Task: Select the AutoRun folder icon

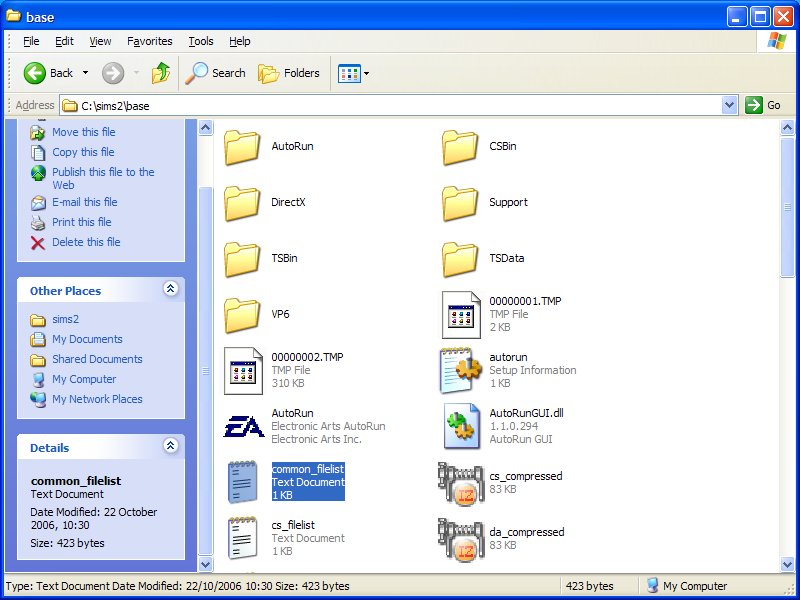Action: coord(242,147)
